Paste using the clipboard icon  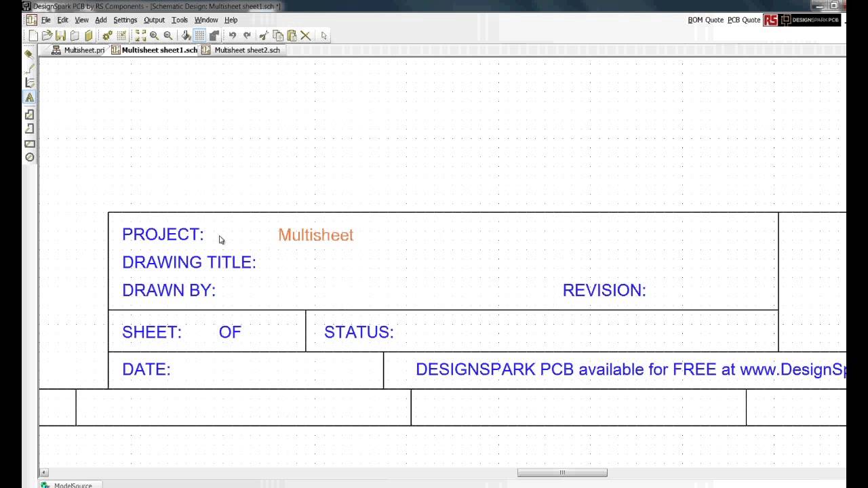coord(292,36)
